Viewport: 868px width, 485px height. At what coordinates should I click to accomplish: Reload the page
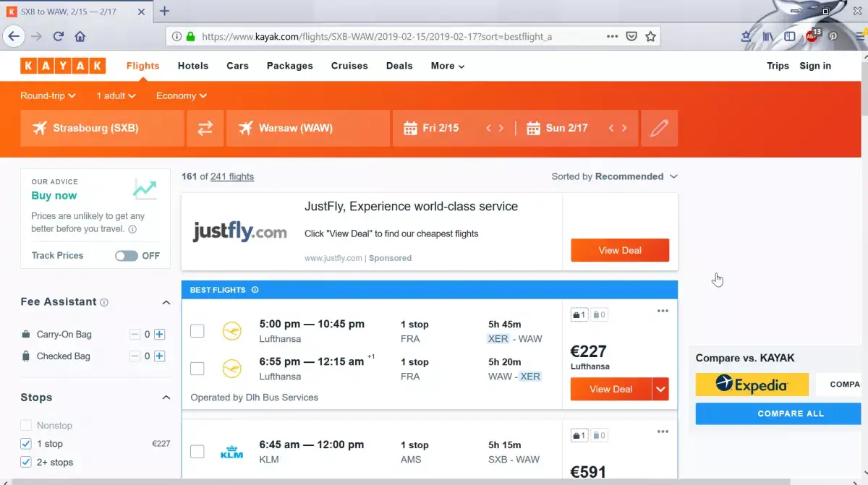click(59, 36)
